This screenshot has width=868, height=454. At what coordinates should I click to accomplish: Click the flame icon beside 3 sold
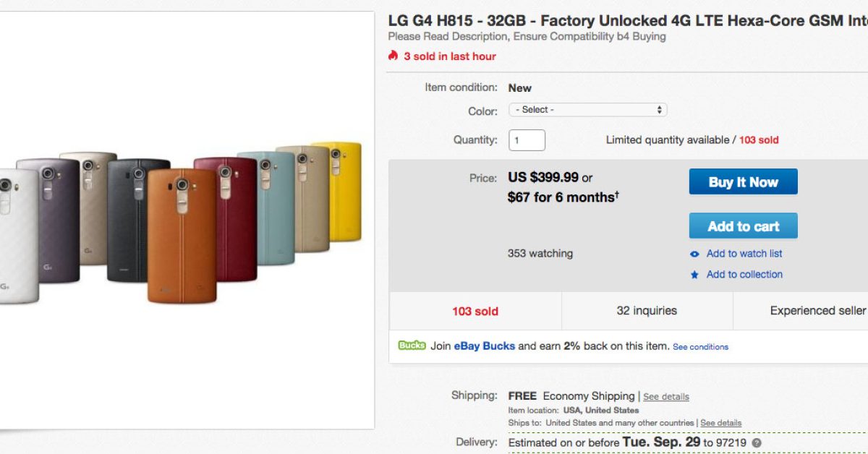pos(393,56)
